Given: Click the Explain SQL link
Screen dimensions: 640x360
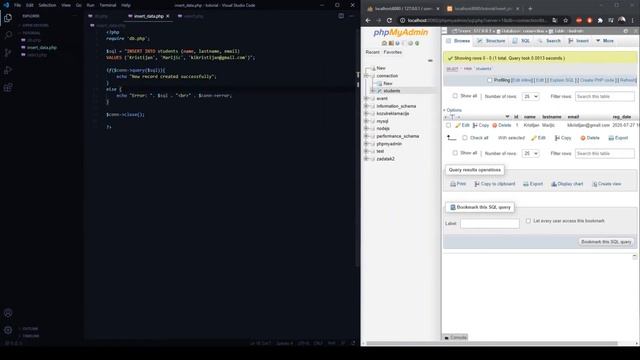Looking at the screenshot, I should [562, 80].
